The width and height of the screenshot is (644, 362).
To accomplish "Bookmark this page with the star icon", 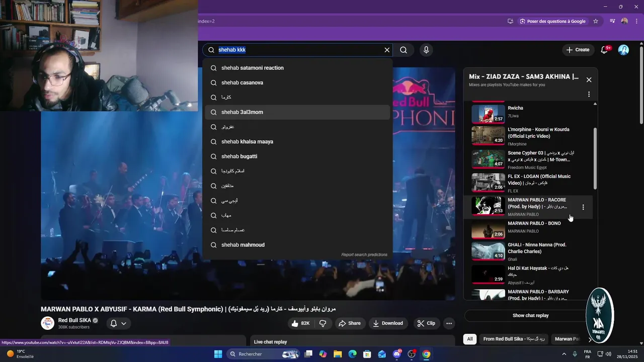I will (596, 21).
